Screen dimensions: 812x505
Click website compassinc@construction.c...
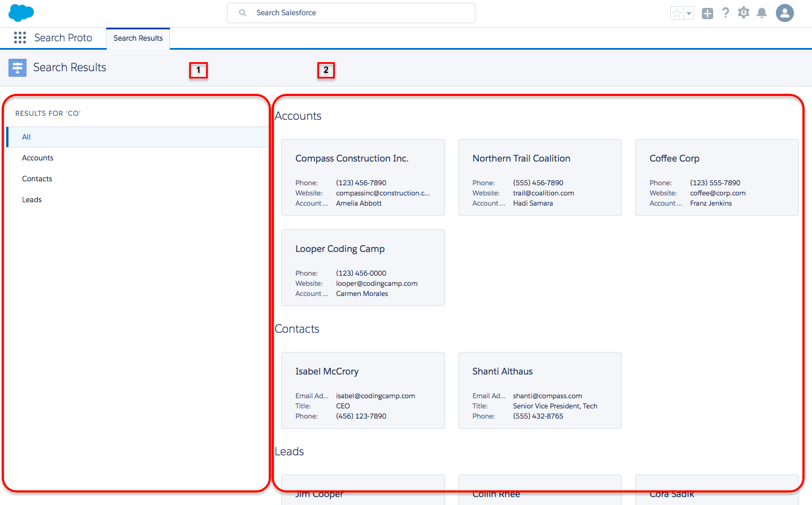[x=383, y=193]
